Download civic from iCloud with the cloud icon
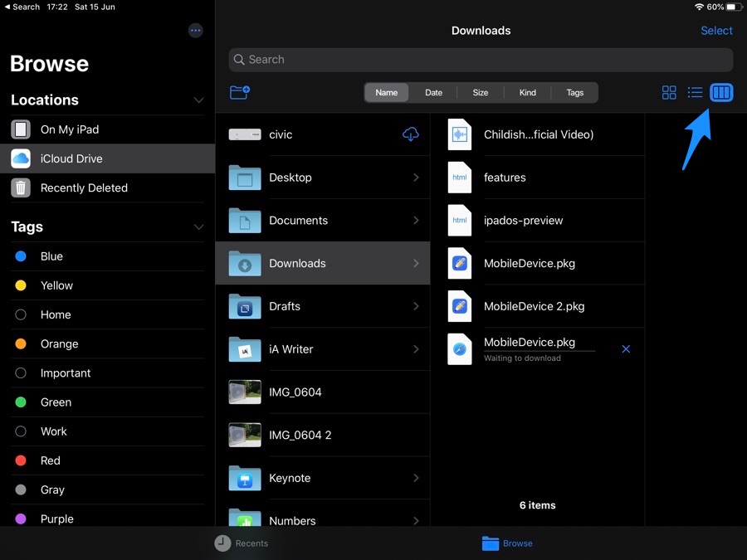This screenshot has height=560, width=747. coord(411,134)
